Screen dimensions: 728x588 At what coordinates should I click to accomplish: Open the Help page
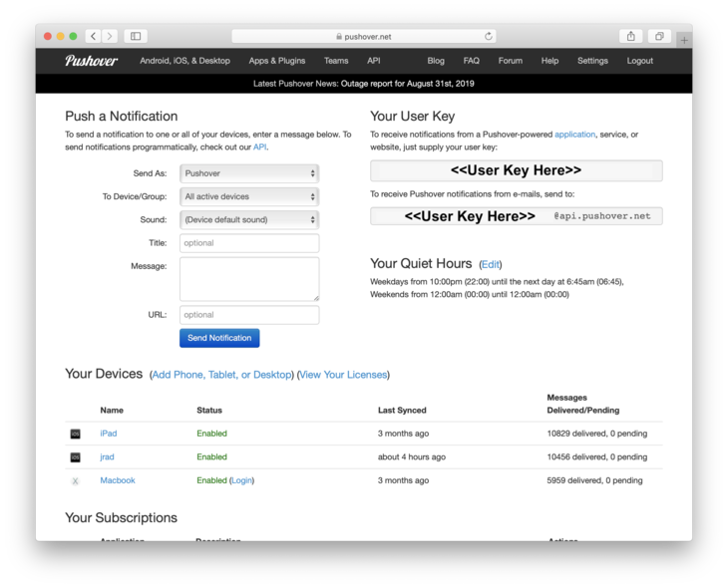(549, 61)
